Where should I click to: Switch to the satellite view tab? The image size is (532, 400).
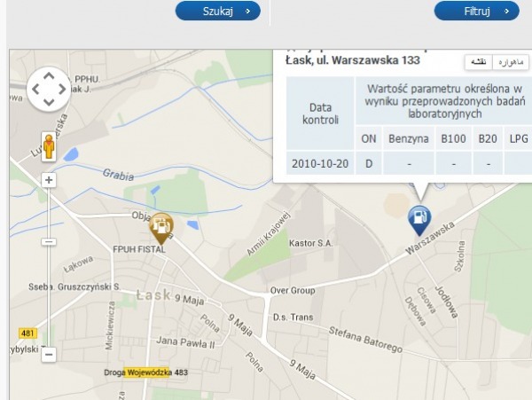pos(511,62)
